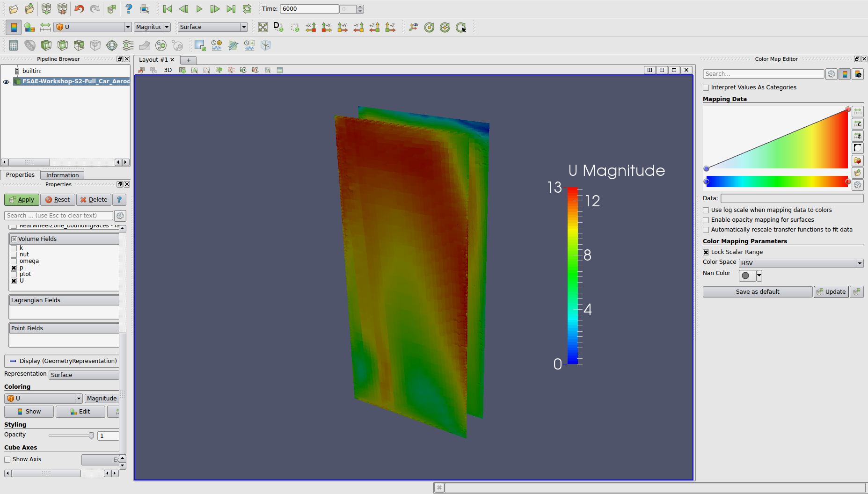The image size is (868, 494).
Task: Apply the Glyph filter
Action: (x=112, y=45)
